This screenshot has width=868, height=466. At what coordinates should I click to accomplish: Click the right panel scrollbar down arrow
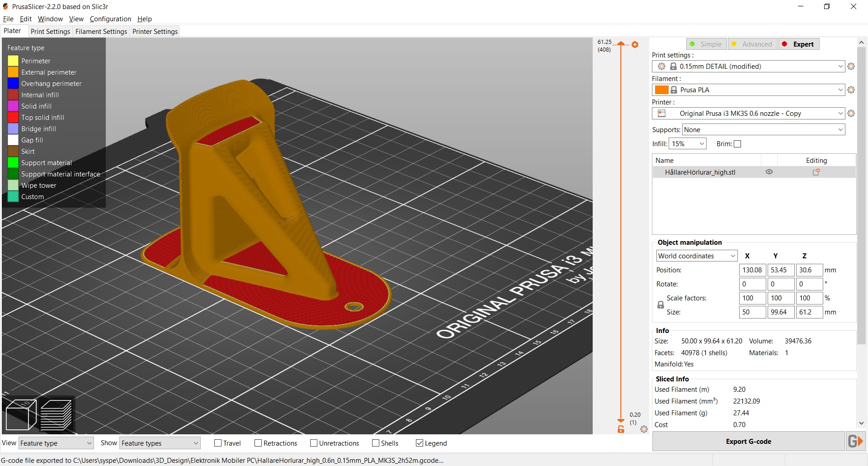tap(862, 423)
